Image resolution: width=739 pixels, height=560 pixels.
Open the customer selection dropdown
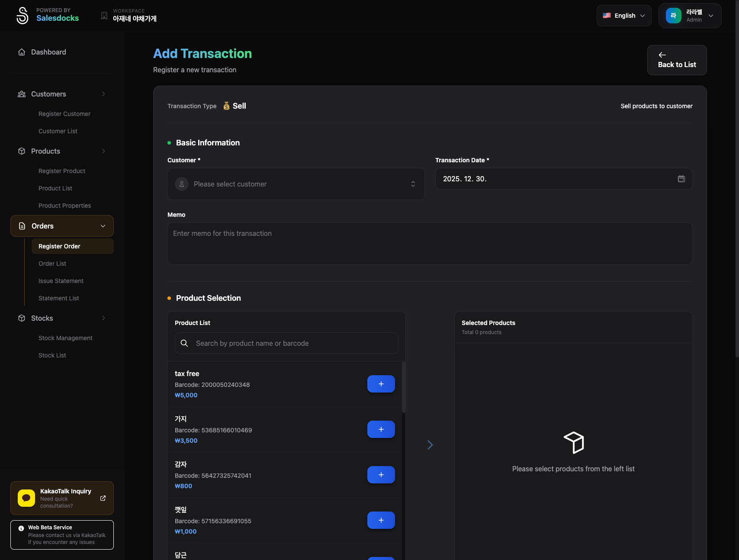click(296, 184)
